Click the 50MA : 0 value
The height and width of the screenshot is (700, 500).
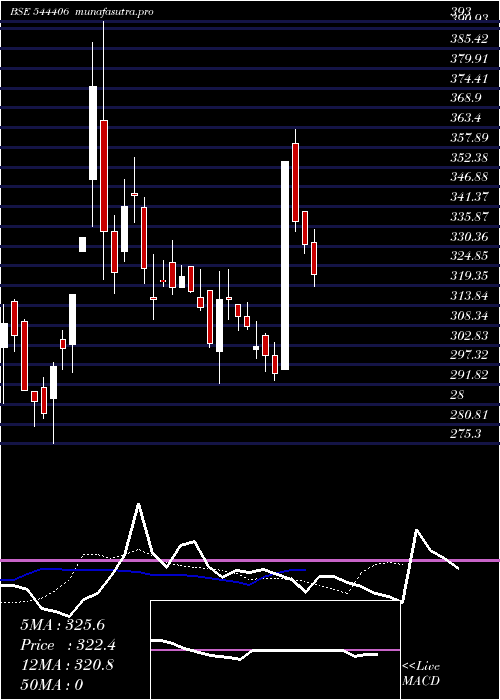[x=52, y=685]
